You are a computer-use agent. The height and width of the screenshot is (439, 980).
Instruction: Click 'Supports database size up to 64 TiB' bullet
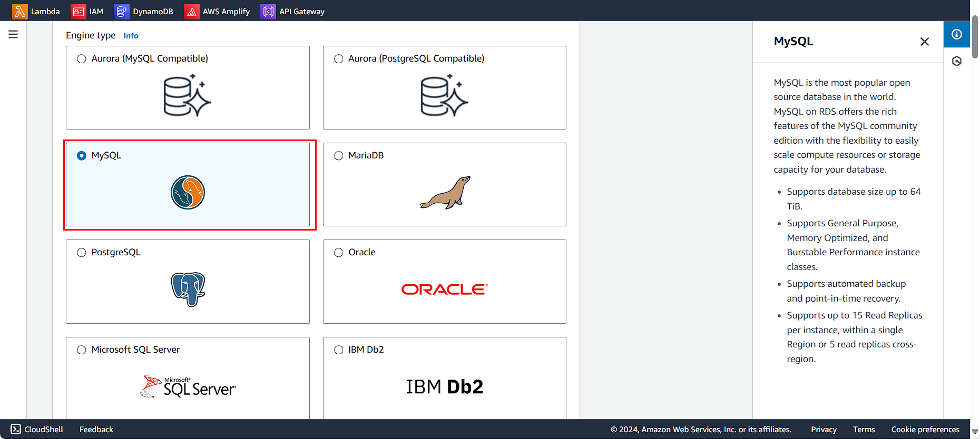point(854,199)
